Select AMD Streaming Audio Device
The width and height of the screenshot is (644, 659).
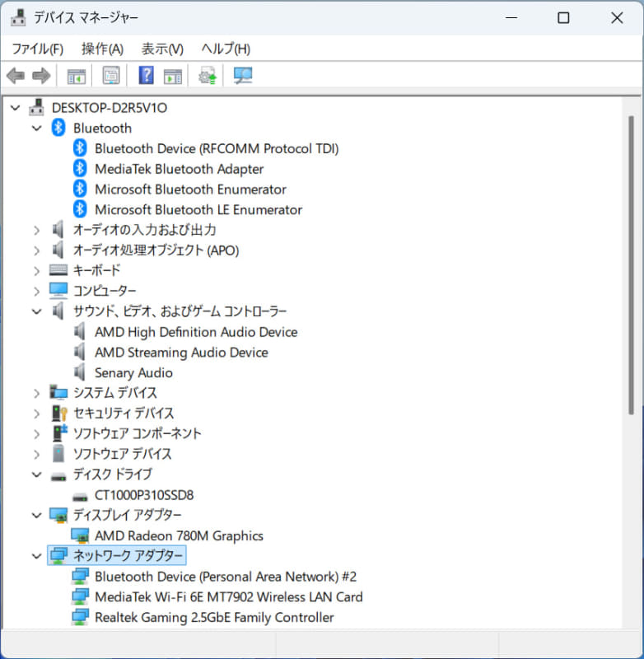(x=181, y=353)
